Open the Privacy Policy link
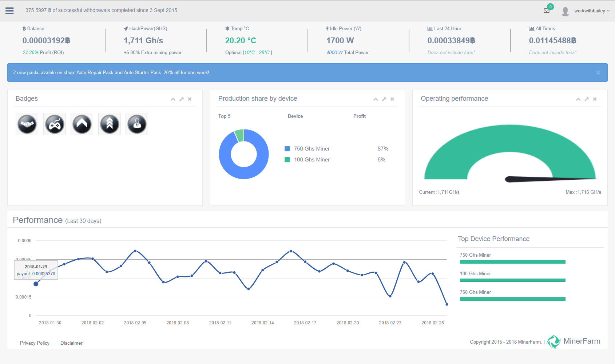Screen dimensions: 615x364 [x=35, y=343]
